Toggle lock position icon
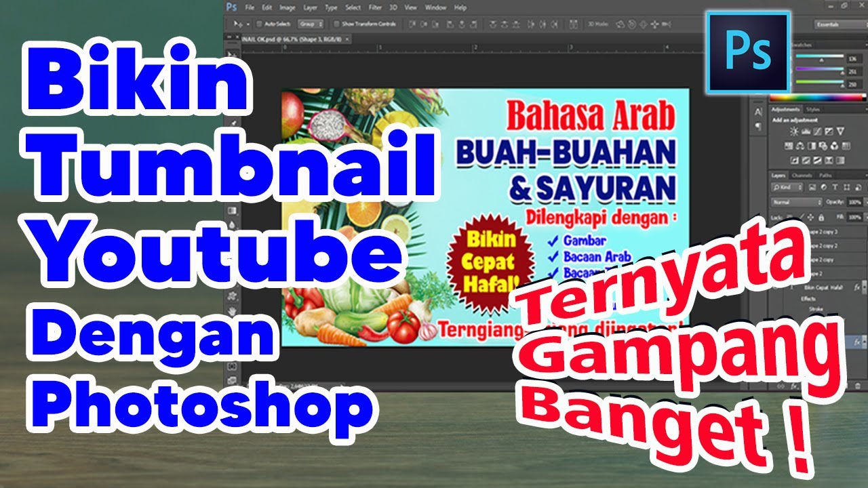Image resolution: width=868 pixels, height=488 pixels. [x=810, y=217]
